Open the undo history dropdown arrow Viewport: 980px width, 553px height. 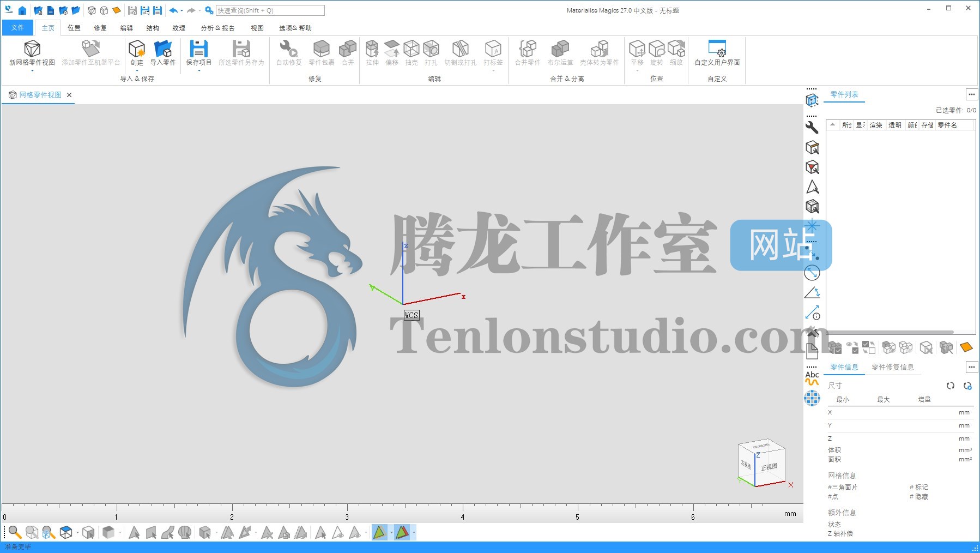182,10
